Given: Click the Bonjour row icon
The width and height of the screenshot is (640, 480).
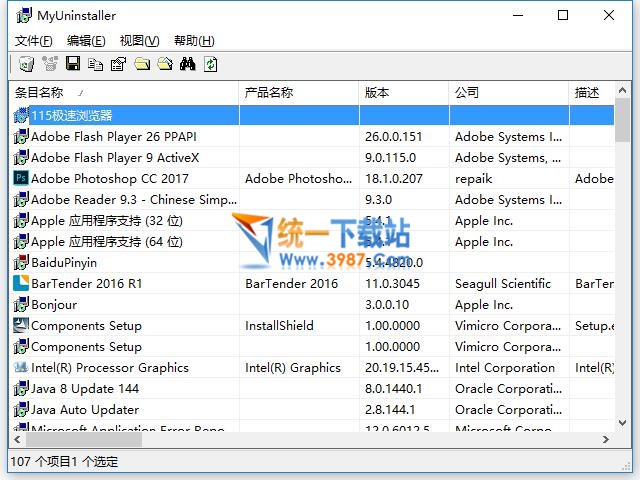Looking at the screenshot, I should [21, 304].
